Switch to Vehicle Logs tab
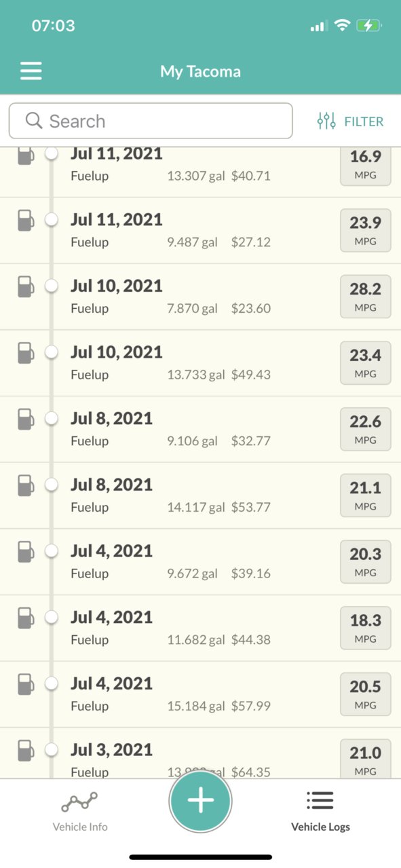 click(320, 809)
